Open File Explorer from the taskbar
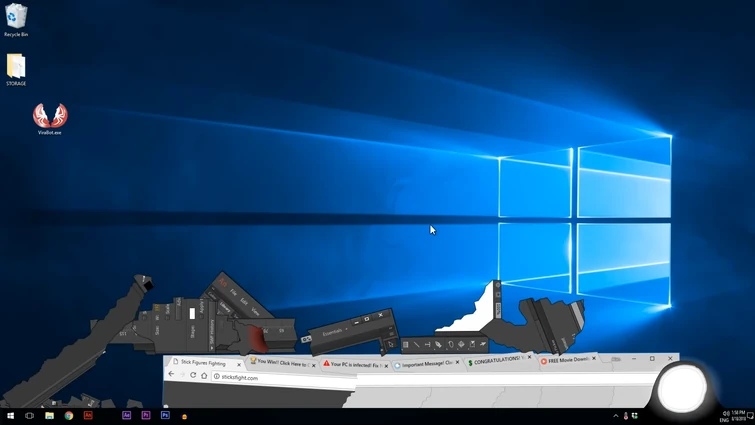Viewport: 755px width, 425px height. (x=50, y=416)
